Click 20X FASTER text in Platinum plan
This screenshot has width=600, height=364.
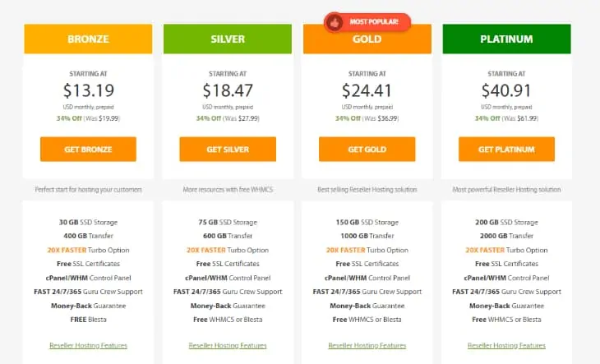coord(487,250)
